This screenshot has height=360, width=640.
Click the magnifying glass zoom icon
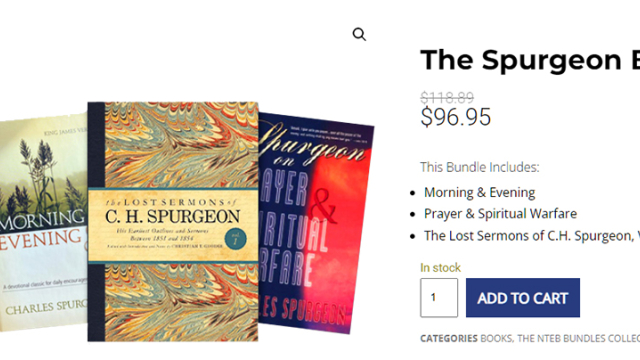[359, 34]
